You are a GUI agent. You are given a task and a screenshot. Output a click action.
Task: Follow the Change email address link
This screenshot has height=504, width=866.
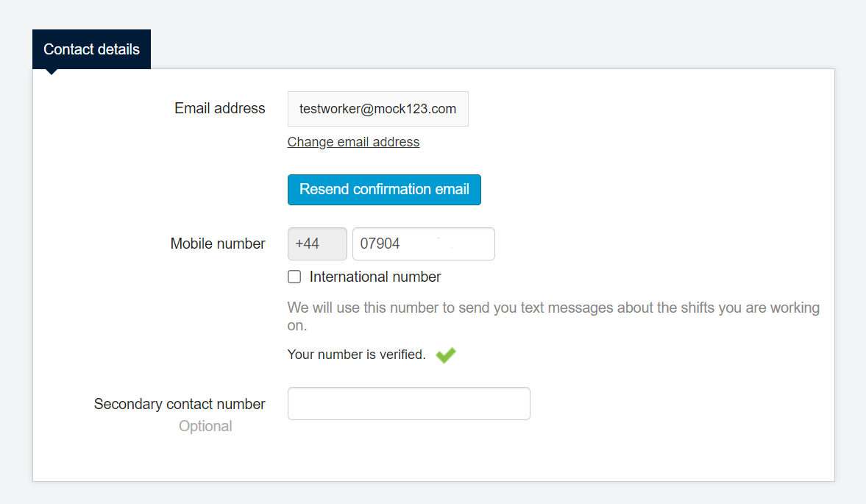pos(353,142)
